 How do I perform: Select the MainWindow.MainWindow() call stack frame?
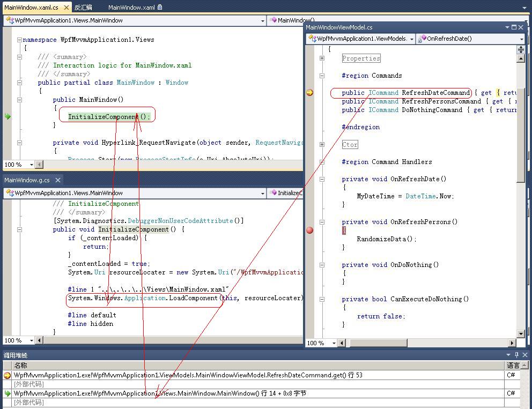(160, 393)
